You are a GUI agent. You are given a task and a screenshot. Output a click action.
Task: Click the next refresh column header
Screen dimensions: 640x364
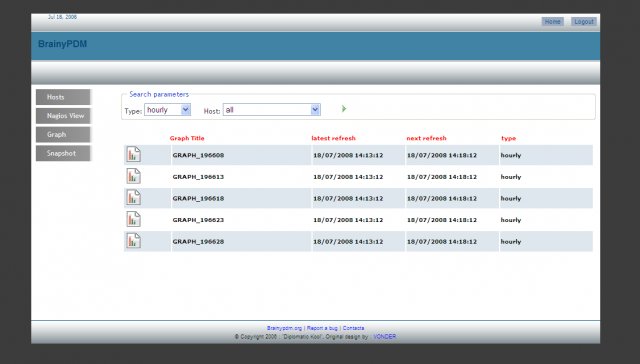(x=427, y=138)
